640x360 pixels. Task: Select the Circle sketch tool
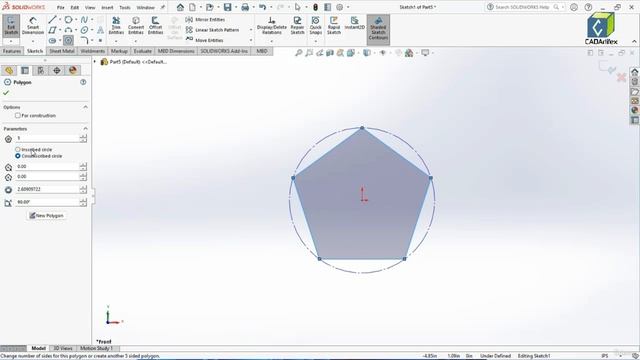point(68,20)
